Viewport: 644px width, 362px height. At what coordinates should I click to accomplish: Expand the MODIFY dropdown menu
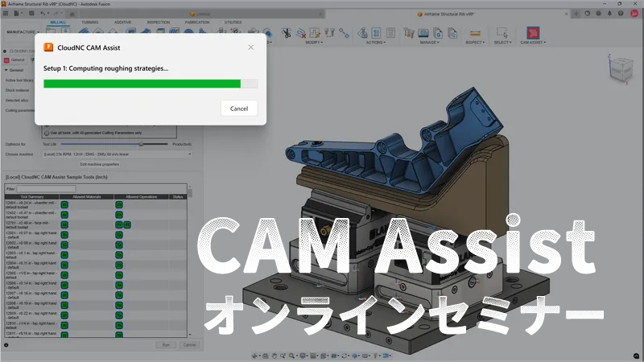point(314,43)
